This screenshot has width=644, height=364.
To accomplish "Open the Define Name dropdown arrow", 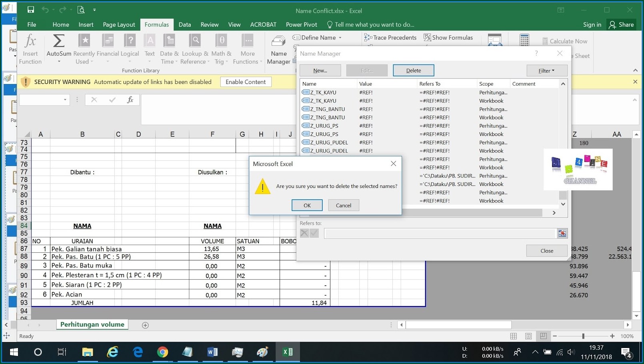I will point(340,38).
